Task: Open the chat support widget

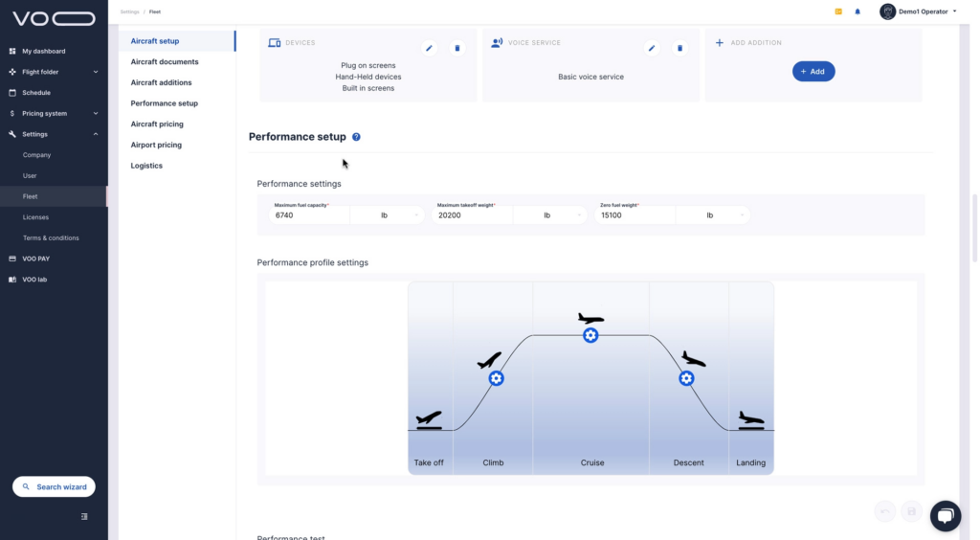Action: 945,515
